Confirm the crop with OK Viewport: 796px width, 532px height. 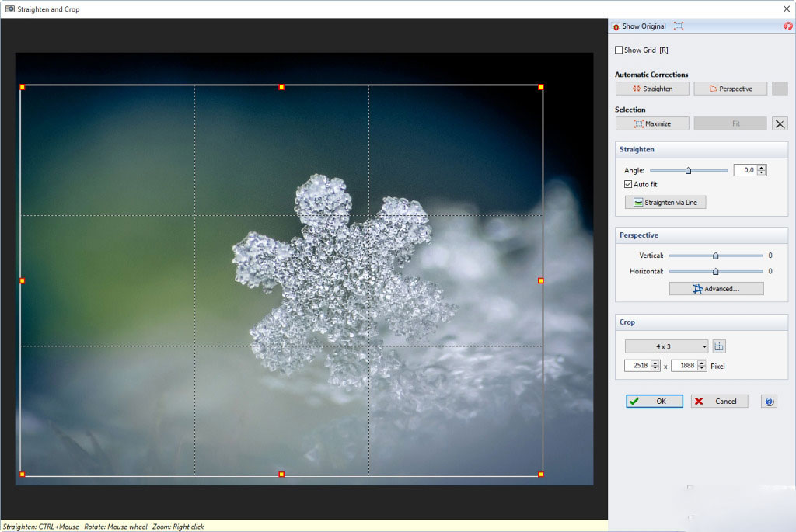(x=655, y=402)
